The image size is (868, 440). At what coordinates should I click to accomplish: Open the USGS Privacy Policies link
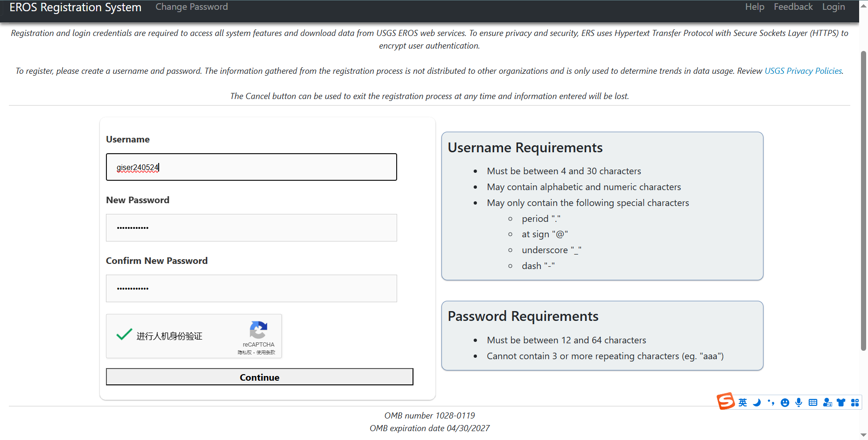coord(803,71)
